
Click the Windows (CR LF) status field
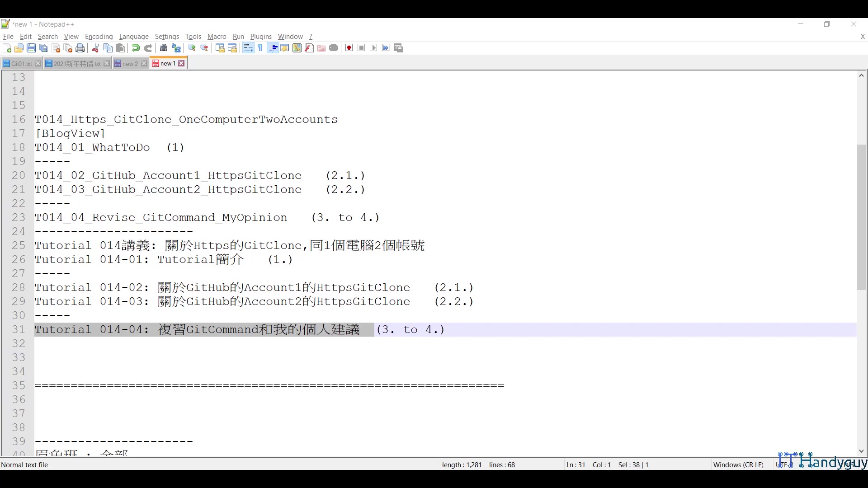pyautogui.click(x=738, y=465)
